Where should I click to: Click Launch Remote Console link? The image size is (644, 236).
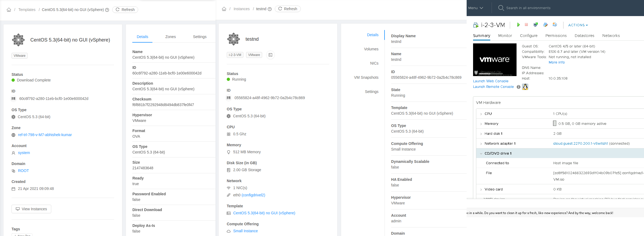tap(493, 87)
